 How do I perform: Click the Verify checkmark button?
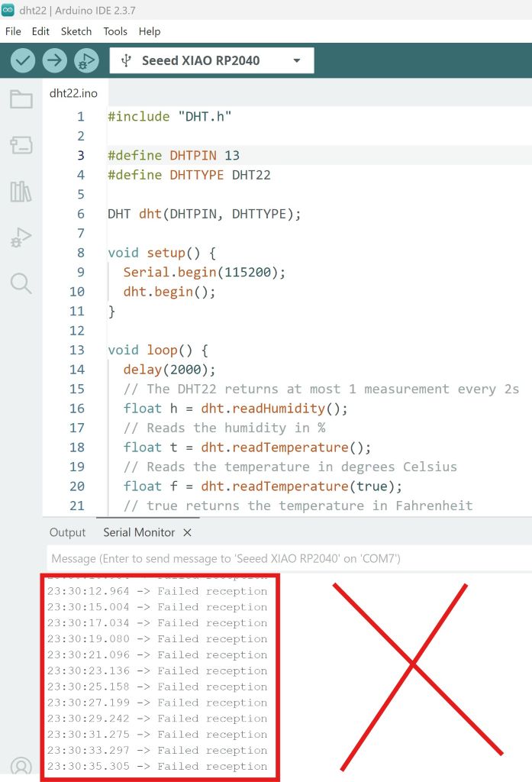pos(23,60)
